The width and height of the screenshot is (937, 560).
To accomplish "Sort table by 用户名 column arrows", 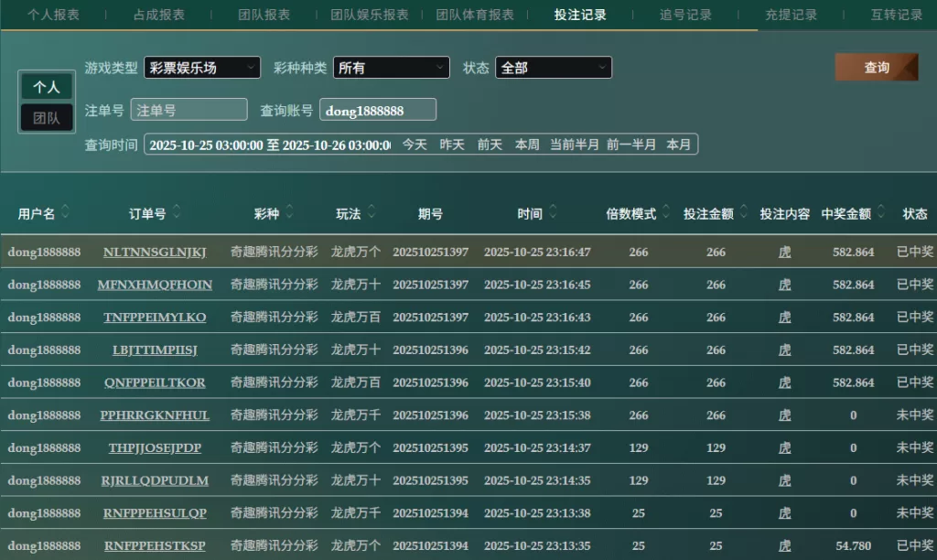I will click(x=66, y=212).
